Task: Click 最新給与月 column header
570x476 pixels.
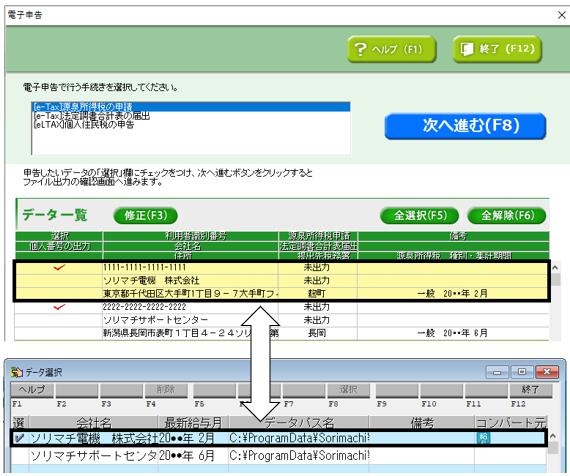Action: pos(193,423)
